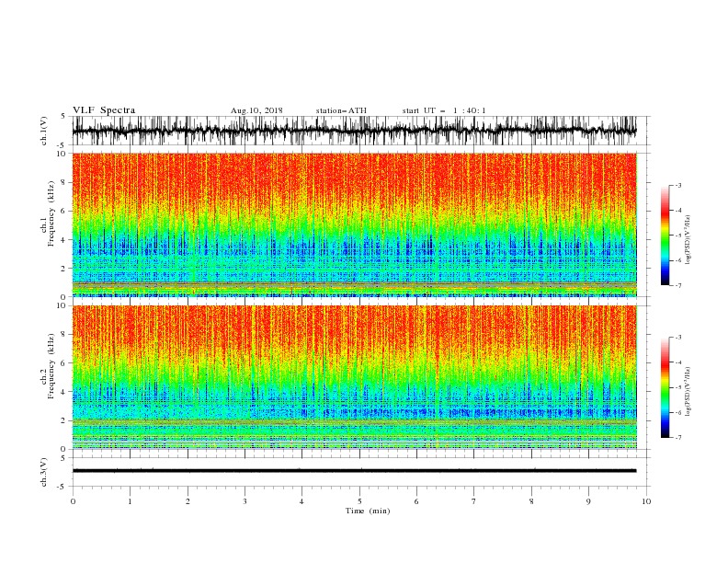Click the ch.1 spectrogram panel
The width and height of the screenshot is (728, 563).
coord(355,224)
